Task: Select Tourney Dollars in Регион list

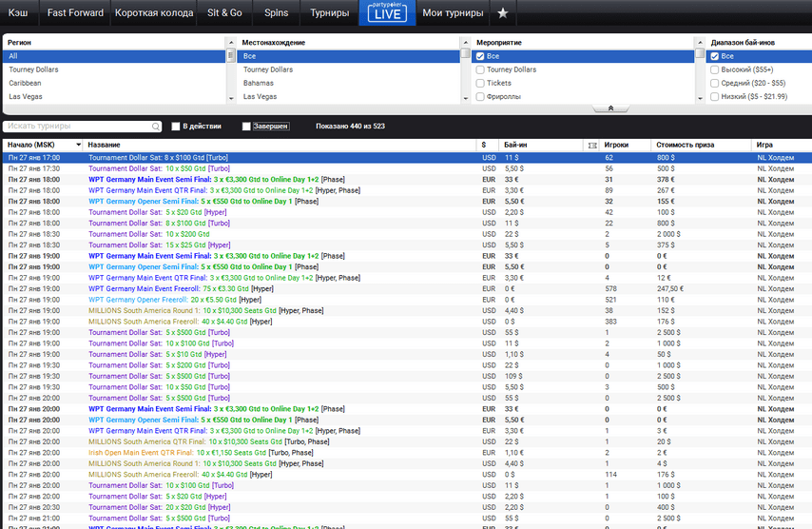Action: click(x=114, y=69)
